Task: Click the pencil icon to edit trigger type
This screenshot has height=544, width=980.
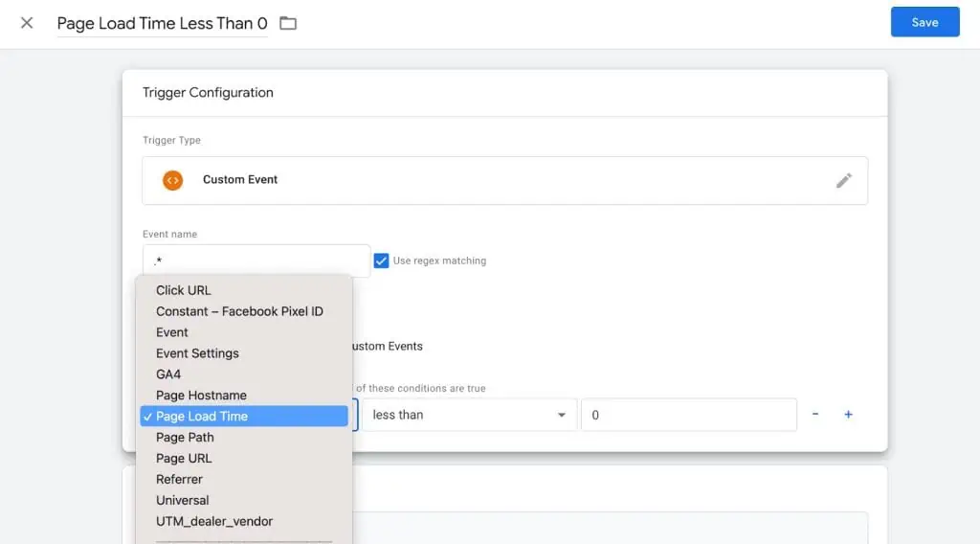Action: tap(843, 180)
